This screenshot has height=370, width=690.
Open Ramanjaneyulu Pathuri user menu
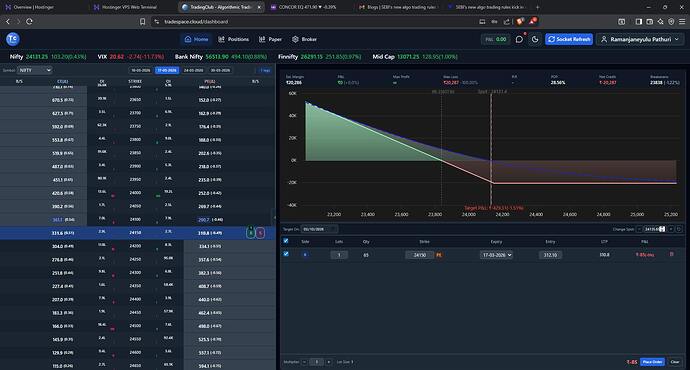click(640, 39)
